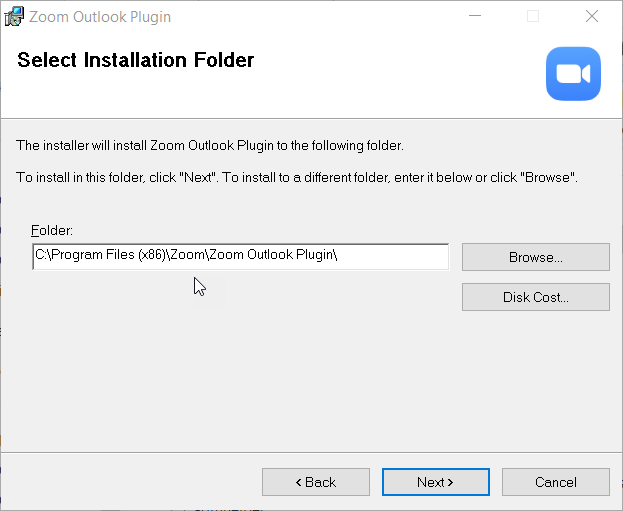Click the instruction line mentioning 'Browse'
This screenshot has width=623, height=511.
coord(297,177)
